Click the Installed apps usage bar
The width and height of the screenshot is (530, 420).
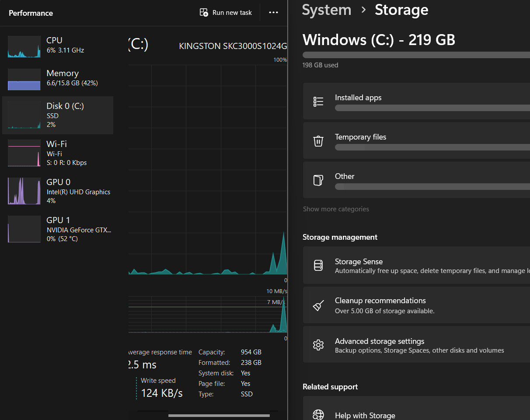pos(432,108)
